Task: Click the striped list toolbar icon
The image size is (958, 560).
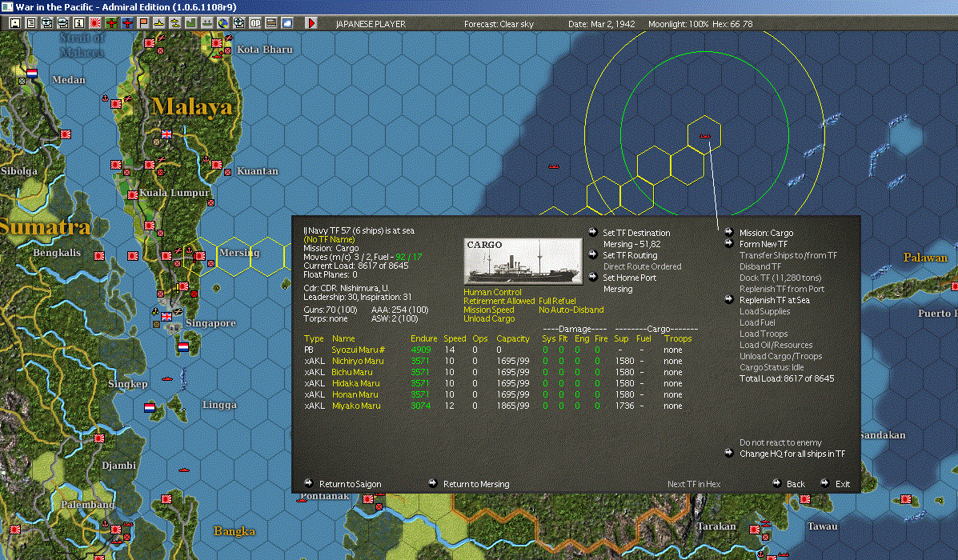Action: [271, 23]
